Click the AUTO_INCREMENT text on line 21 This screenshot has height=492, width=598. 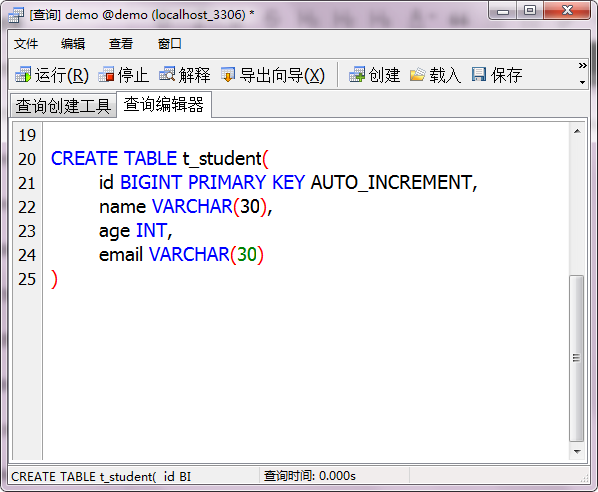pyautogui.click(x=392, y=182)
